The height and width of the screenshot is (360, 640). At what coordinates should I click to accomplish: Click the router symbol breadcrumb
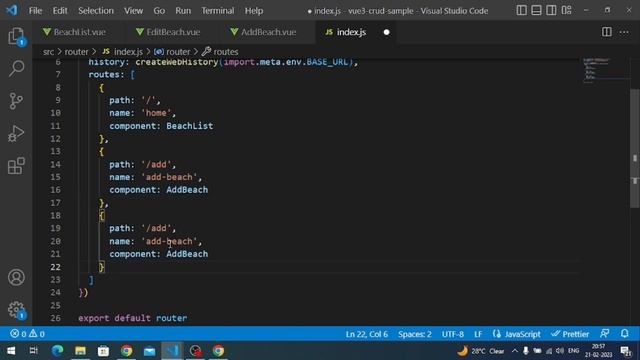point(172,52)
